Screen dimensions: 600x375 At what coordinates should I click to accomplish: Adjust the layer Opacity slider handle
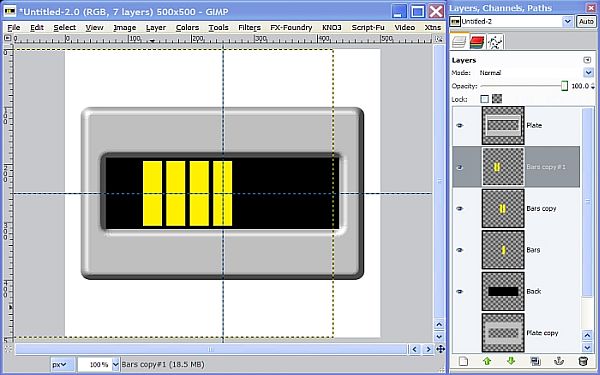(x=564, y=86)
